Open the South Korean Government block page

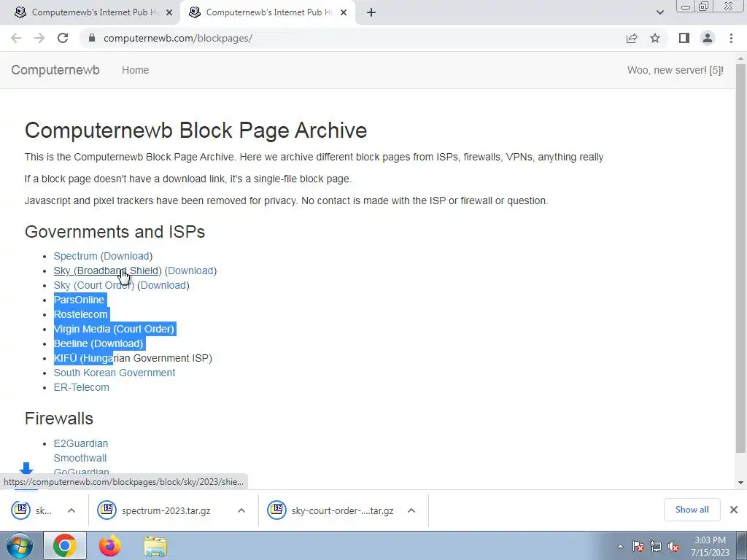[115, 373]
